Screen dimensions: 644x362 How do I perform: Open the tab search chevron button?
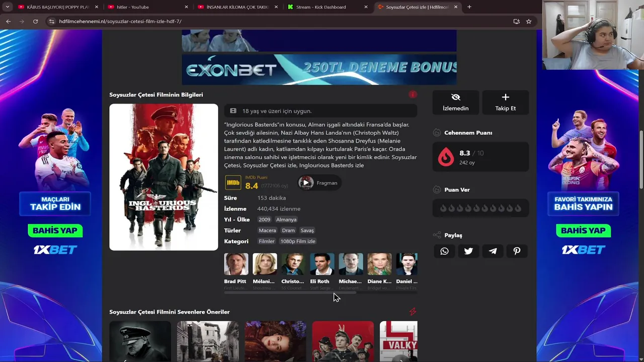(x=7, y=7)
